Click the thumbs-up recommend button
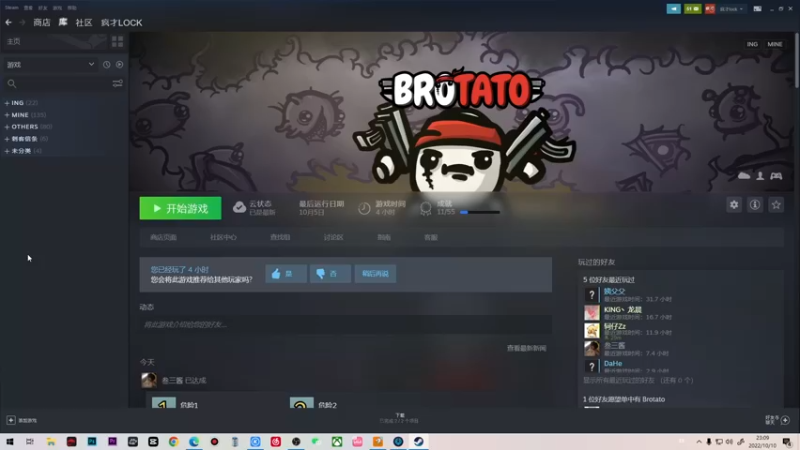800x450 pixels. pyautogui.click(x=286, y=273)
